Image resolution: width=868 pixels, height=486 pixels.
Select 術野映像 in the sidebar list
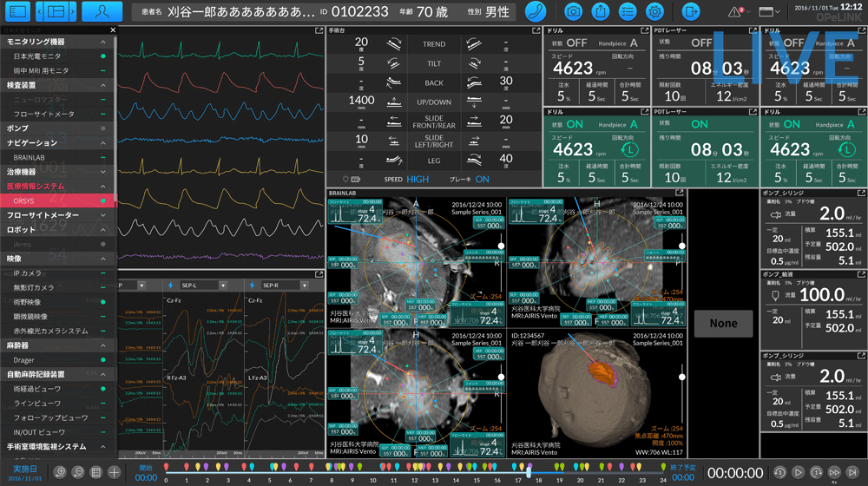click(52, 301)
